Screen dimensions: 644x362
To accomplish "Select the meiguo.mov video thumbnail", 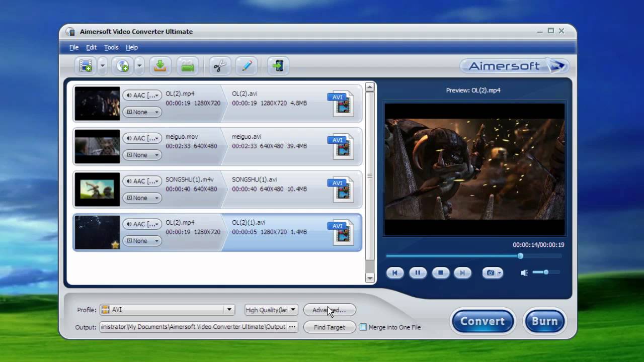I will 97,146.
